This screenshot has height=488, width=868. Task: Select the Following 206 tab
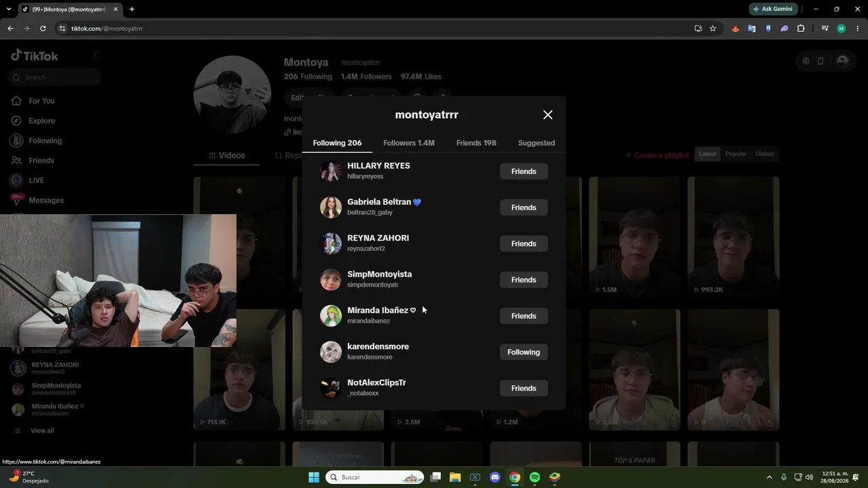click(x=337, y=143)
